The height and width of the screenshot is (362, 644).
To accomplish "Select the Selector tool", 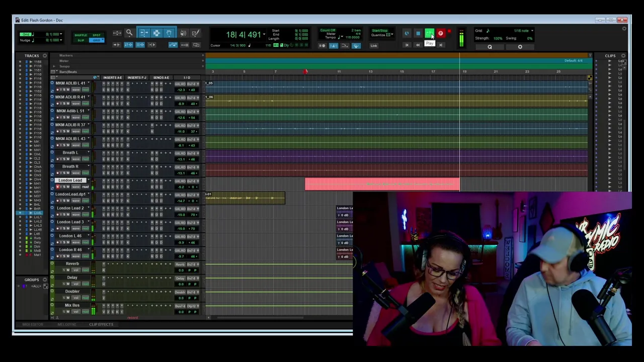I will (156, 33).
